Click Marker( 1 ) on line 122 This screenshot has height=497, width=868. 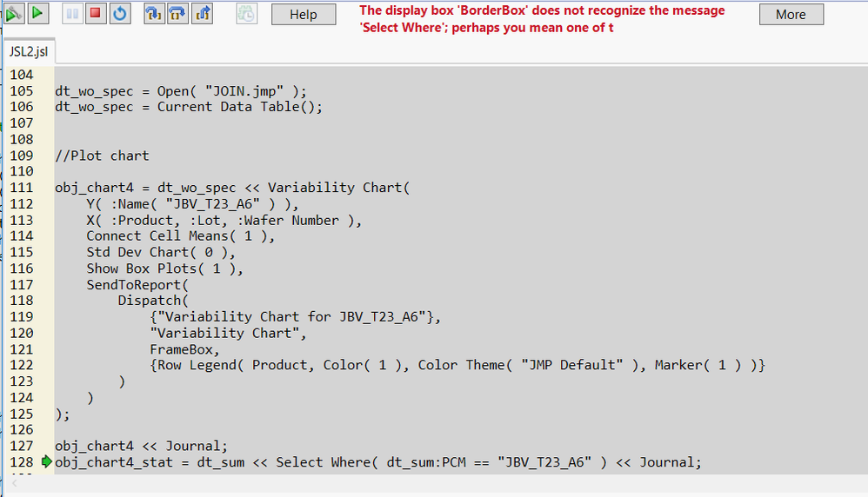pyautogui.click(x=698, y=365)
